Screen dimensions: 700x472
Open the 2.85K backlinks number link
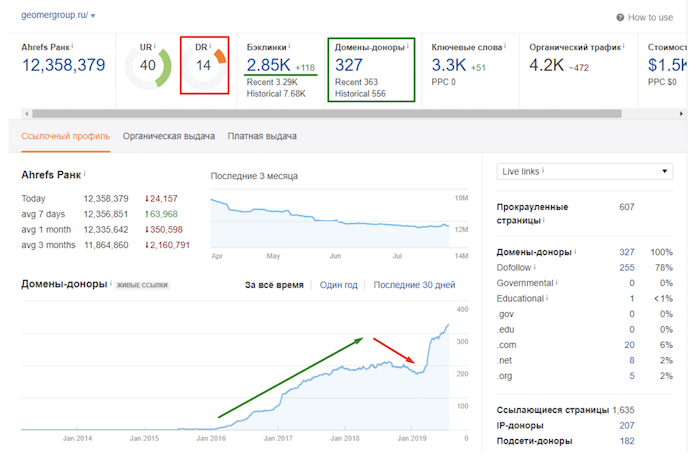click(267, 66)
